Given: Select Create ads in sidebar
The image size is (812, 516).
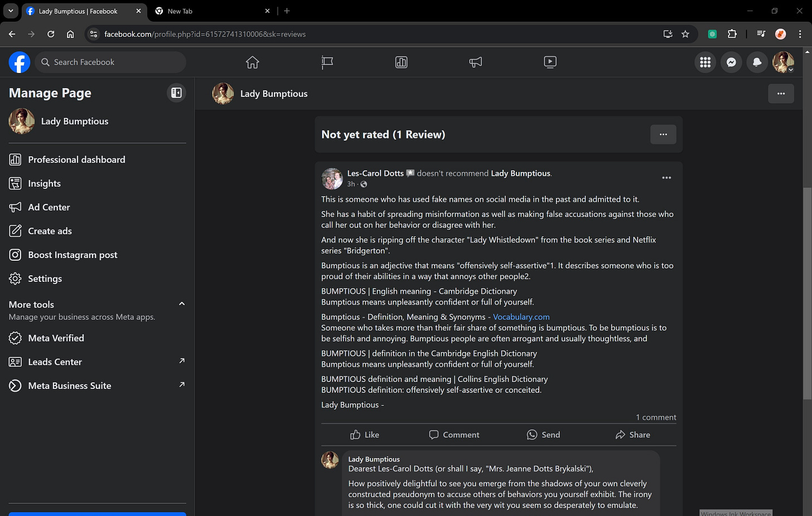Looking at the screenshot, I should 98,231.
